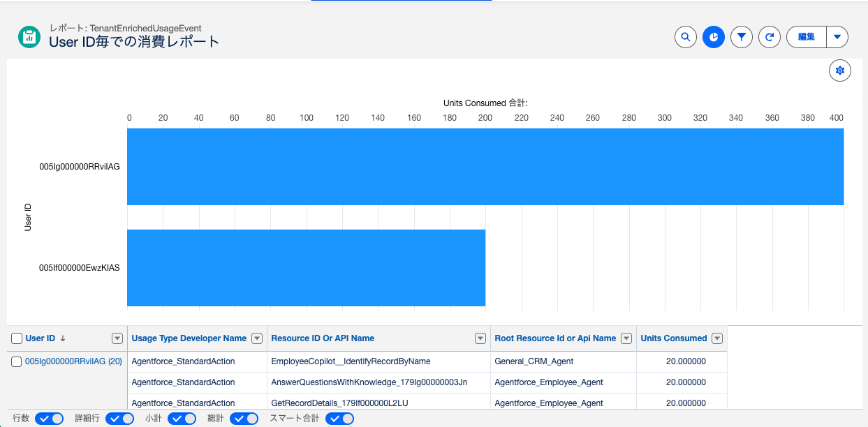Toggle the 詳細行 switch
The width and height of the screenshot is (868, 427).
(119, 419)
